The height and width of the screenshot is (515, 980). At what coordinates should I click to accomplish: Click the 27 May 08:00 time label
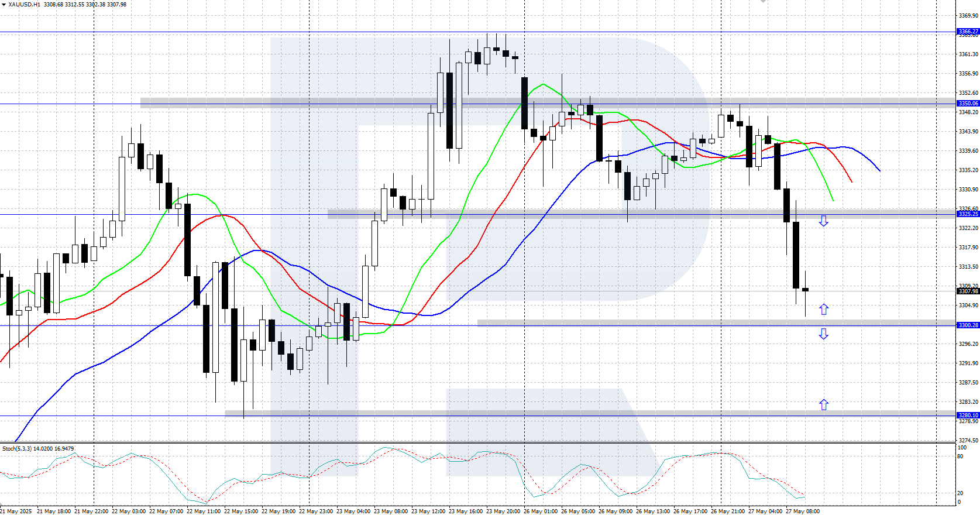(x=803, y=511)
